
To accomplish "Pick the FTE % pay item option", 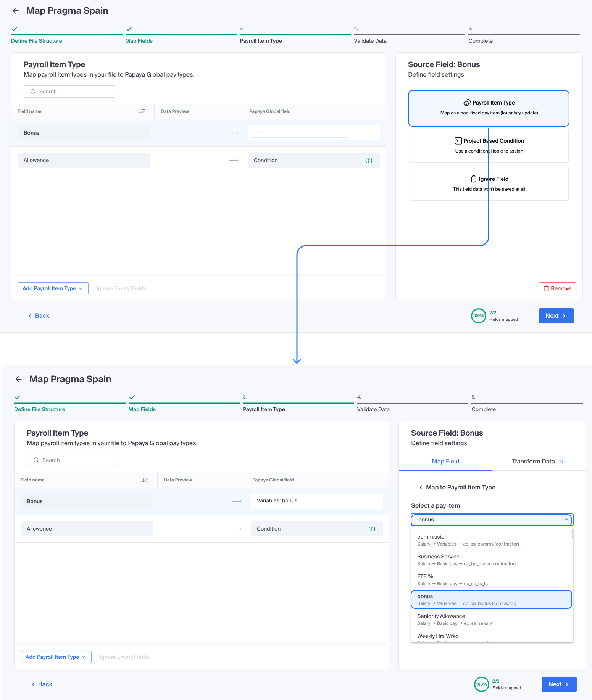I will click(492, 580).
